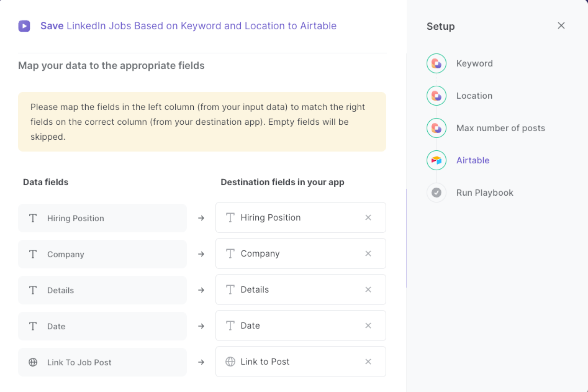This screenshot has width=588, height=392.
Task: Open the Save LinkedIn Jobs playbook title link
Action: pyautogui.click(x=189, y=26)
